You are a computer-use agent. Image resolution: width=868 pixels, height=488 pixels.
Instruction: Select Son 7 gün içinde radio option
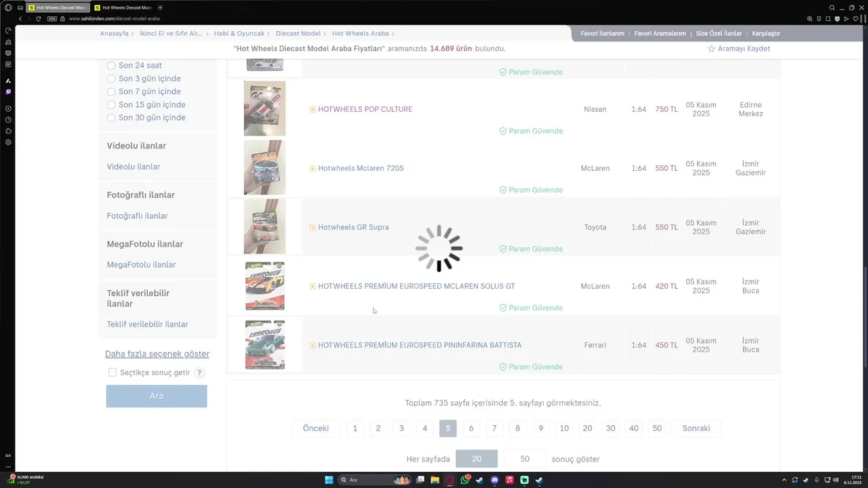pos(111,91)
